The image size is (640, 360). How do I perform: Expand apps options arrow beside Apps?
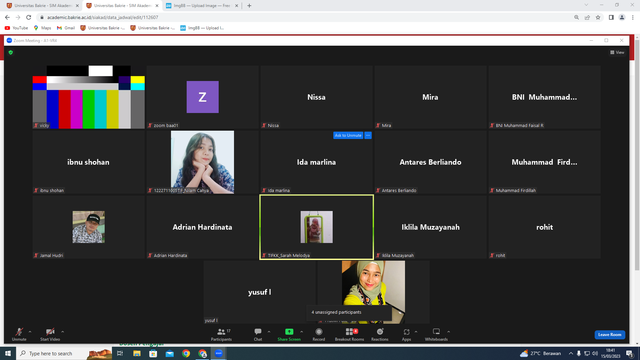(416, 331)
